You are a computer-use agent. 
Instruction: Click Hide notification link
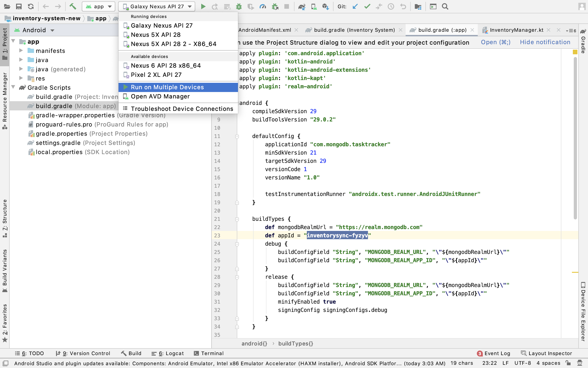click(545, 42)
